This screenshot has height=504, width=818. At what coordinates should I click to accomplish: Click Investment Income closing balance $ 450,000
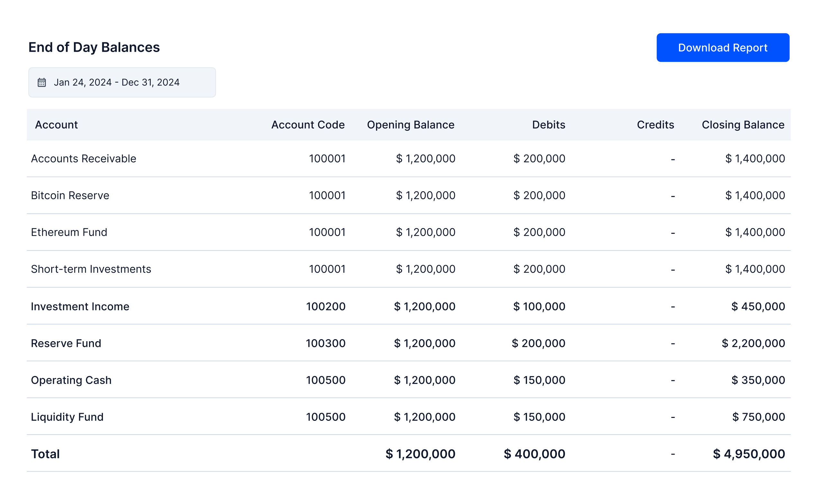tap(758, 307)
